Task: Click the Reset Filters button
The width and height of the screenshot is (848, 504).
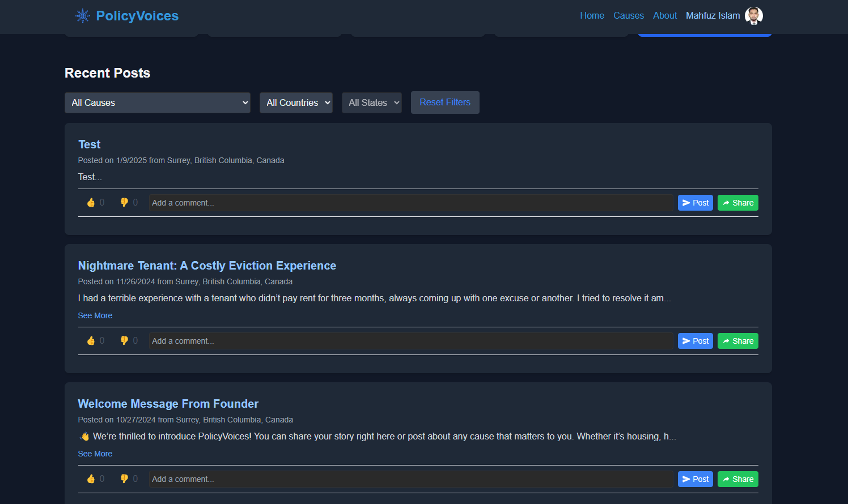Action: click(445, 102)
